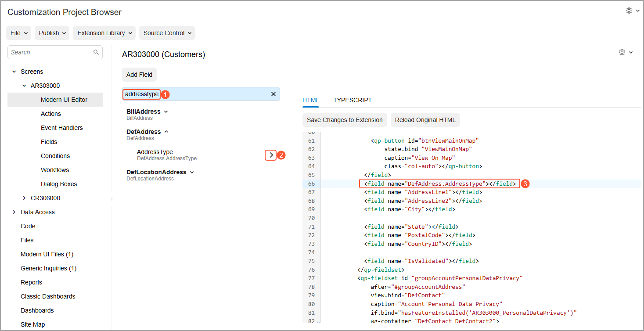This screenshot has width=644, height=331.
Task: Click the top-right page settings gear icon
Action: click(x=629, y=11)
